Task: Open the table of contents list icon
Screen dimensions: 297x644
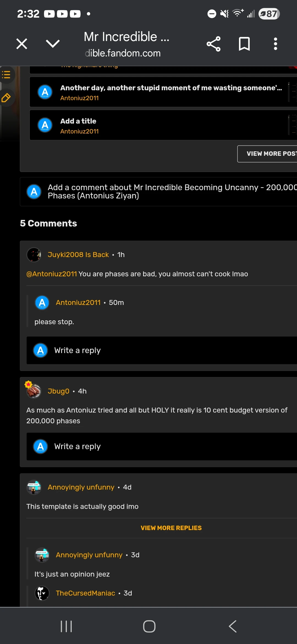Action: tap(6, 75)
